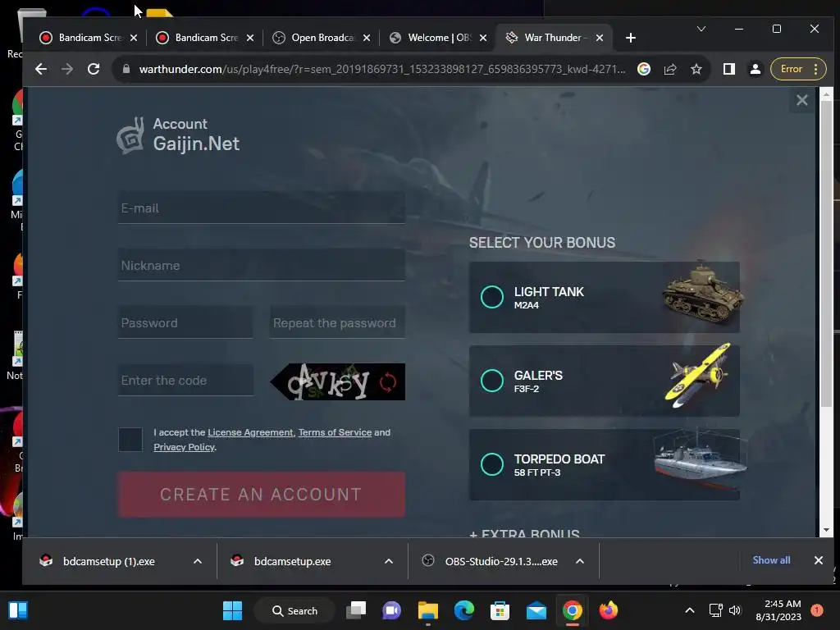840x630 pixels.
Task: Expand options for the OBS-Studio download
Action: click(x=580, y=561)
